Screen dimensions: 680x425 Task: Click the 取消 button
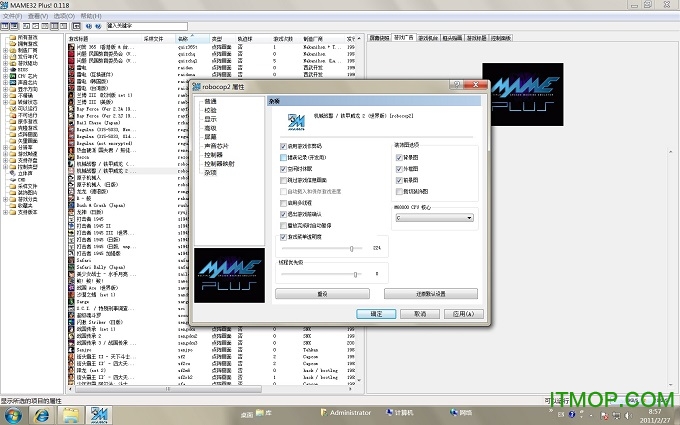click(x=420, y=314)
